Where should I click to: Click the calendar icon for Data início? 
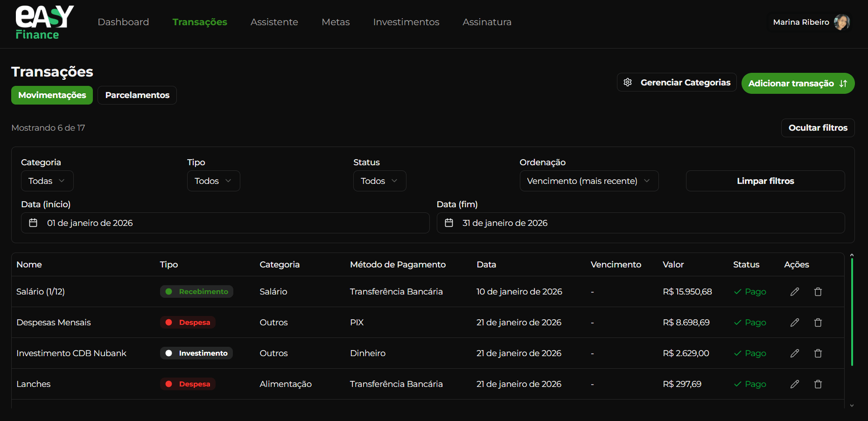[x=33, y=223]
